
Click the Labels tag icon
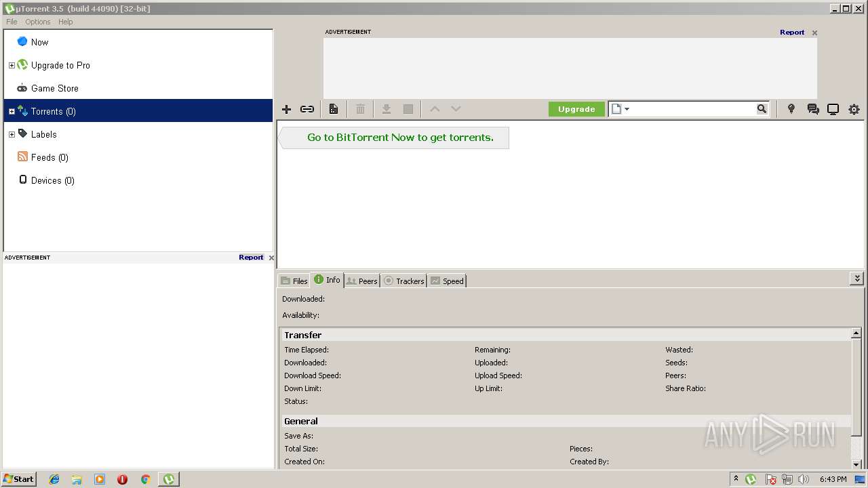22,134
